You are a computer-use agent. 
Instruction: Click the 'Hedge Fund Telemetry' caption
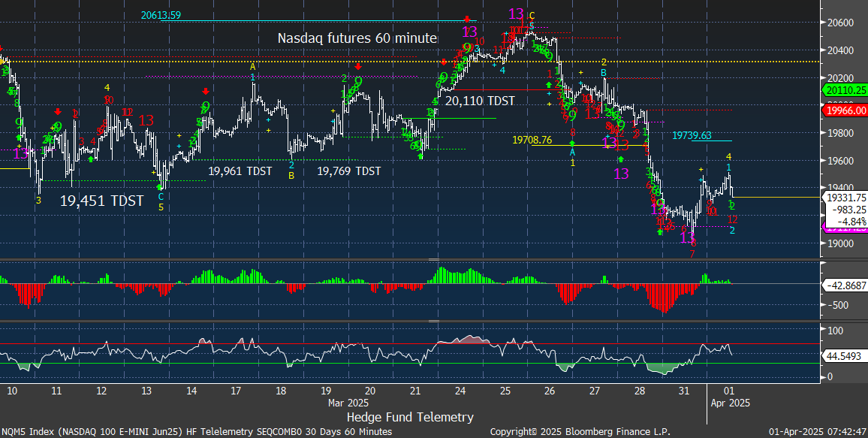(410, 417)
